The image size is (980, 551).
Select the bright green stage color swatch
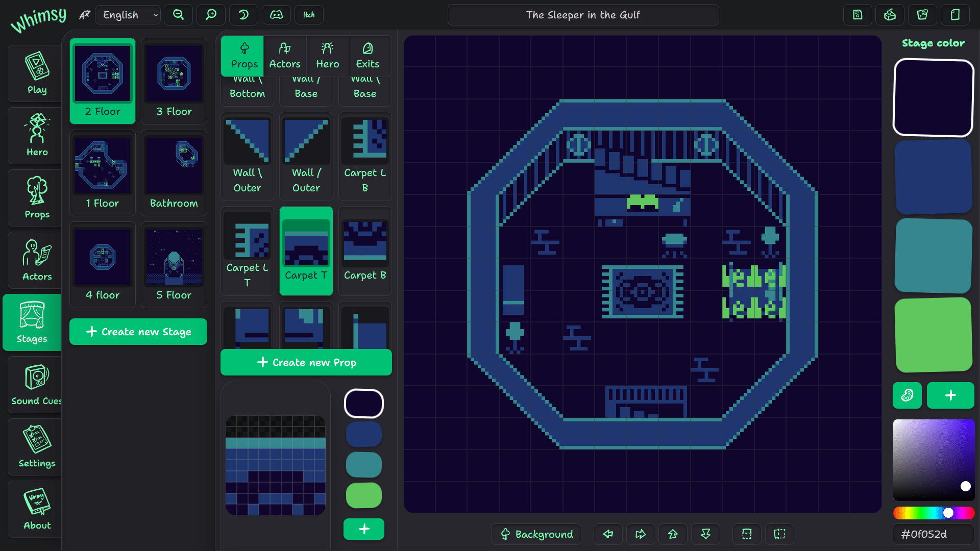click(x=934, y=335)
